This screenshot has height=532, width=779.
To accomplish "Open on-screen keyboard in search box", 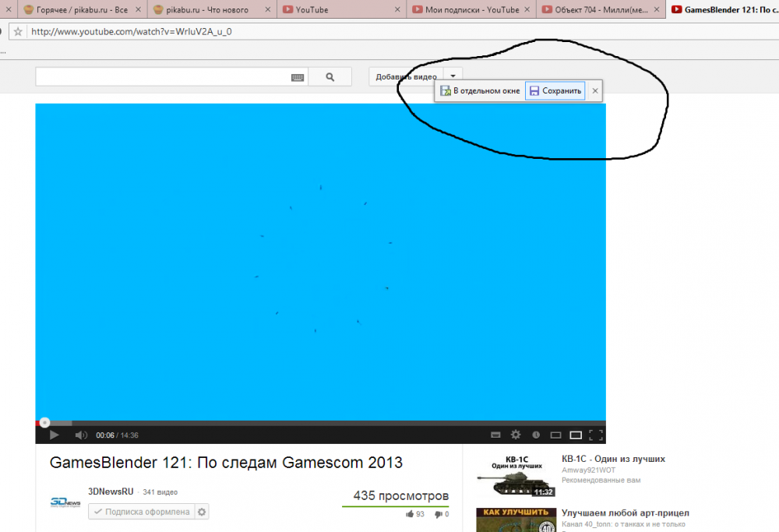I will click(298, 77).
